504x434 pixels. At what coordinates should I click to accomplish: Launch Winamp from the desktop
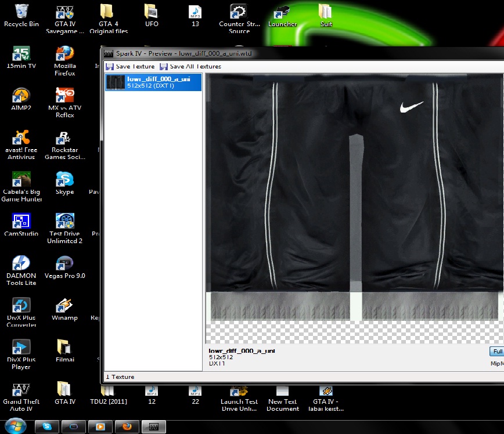click(x=65, y=309)
